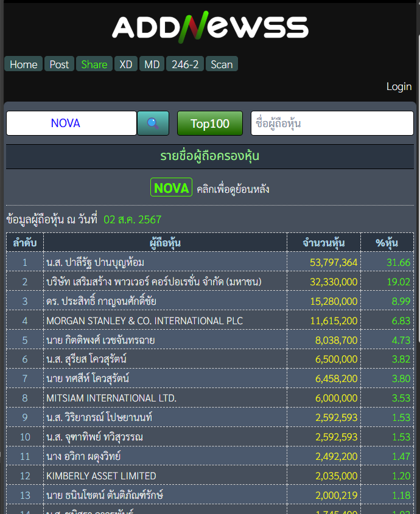The height and width of the screenshot is (514, 420).
Task: Click the คลิกเพื่อดูย้อนหลัง text
Action: pyautogui.click(x=233, y=189)
